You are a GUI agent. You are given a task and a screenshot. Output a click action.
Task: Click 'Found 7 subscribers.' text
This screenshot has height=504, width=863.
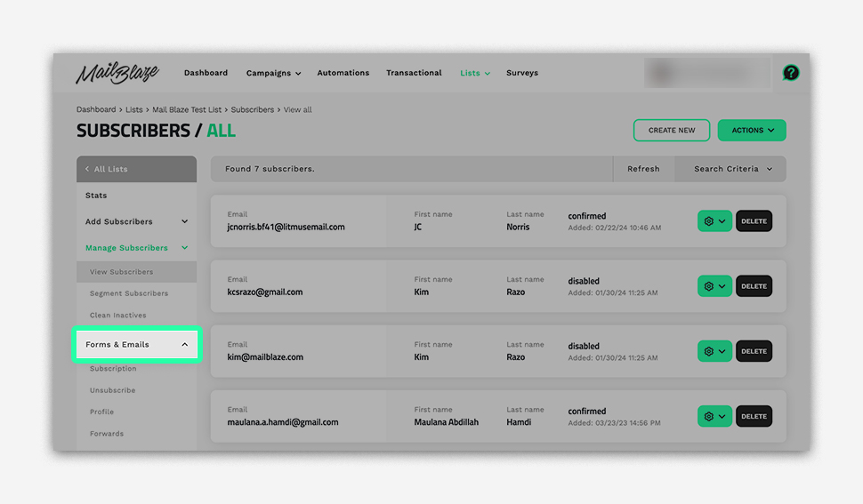click(x=270, y=169)
